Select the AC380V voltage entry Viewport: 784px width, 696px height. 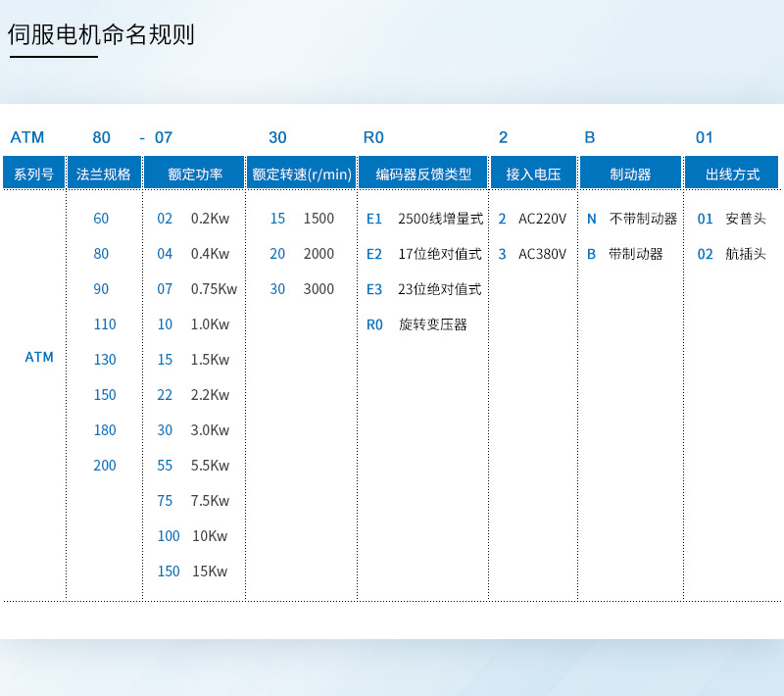coord(542,254)
